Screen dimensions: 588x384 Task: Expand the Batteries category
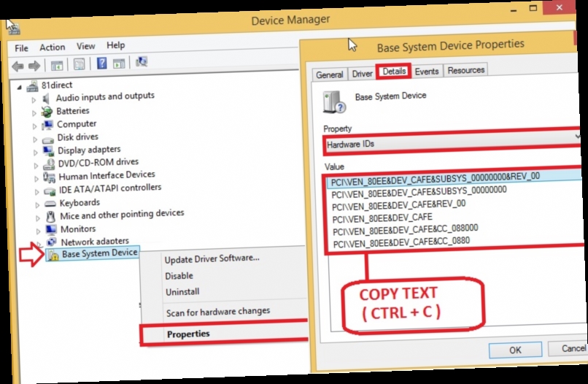[34, 113]
